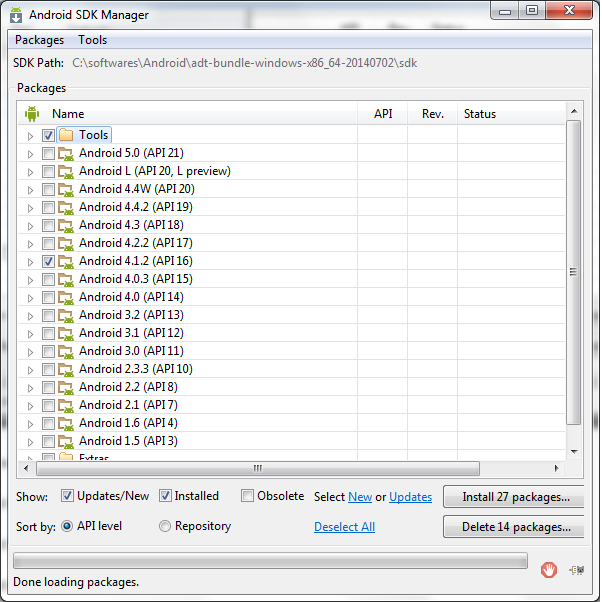Uncheck the Android 4.1.2 (API 16) checkbox

(x=48, y=261)
